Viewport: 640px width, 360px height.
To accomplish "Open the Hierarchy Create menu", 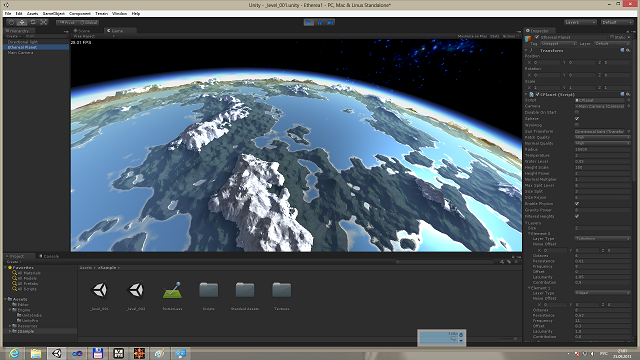I will click(x=13, y=36).
